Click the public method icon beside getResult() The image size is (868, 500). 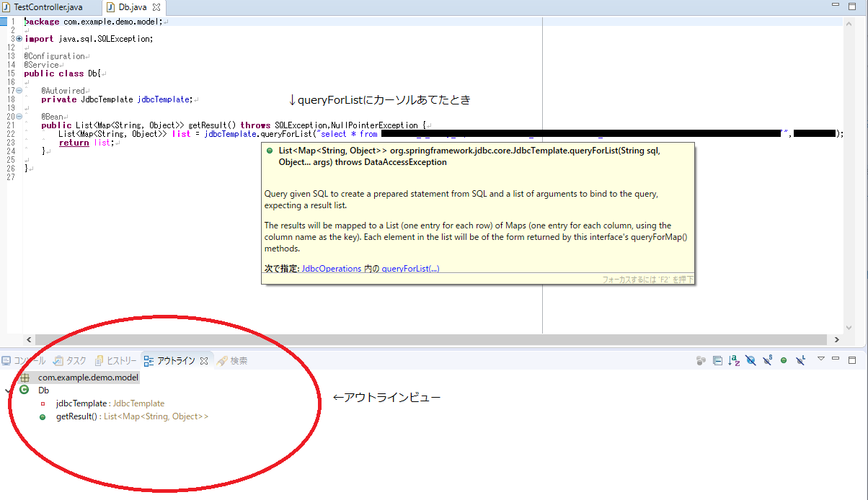coord(43,416)
